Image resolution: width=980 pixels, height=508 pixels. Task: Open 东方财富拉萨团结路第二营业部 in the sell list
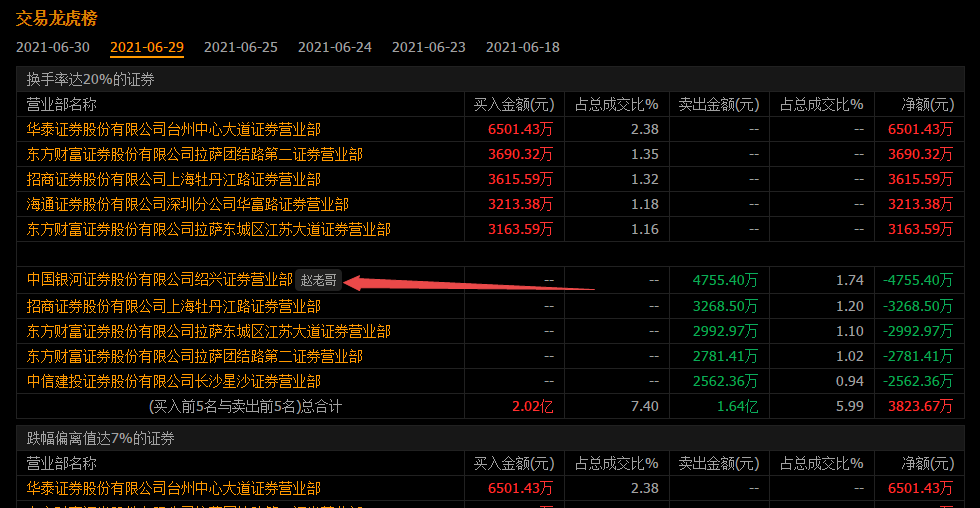click(x=194, y=356)
